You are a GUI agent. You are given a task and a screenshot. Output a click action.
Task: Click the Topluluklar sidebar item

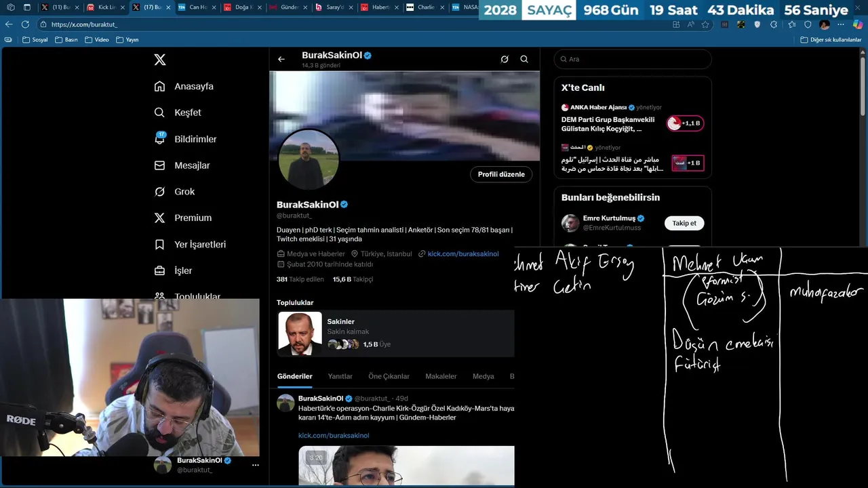tap(187, 297)
